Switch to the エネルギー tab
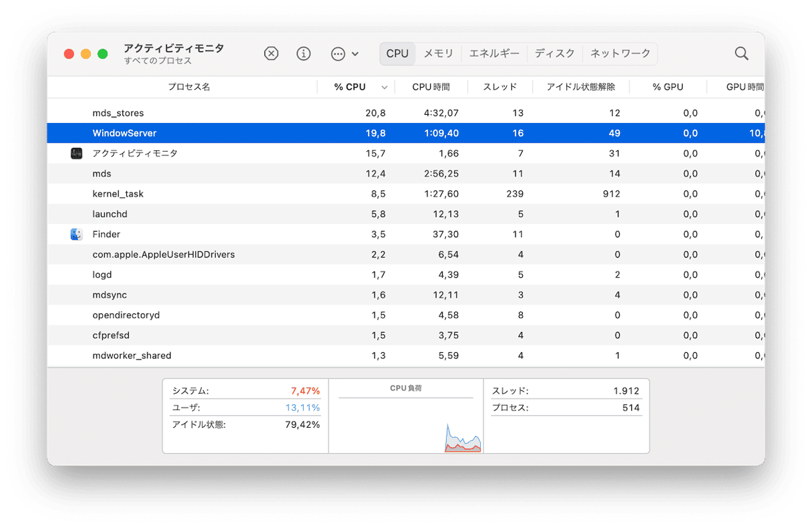Viewport: 812px width, 528px height. point(494,54)
